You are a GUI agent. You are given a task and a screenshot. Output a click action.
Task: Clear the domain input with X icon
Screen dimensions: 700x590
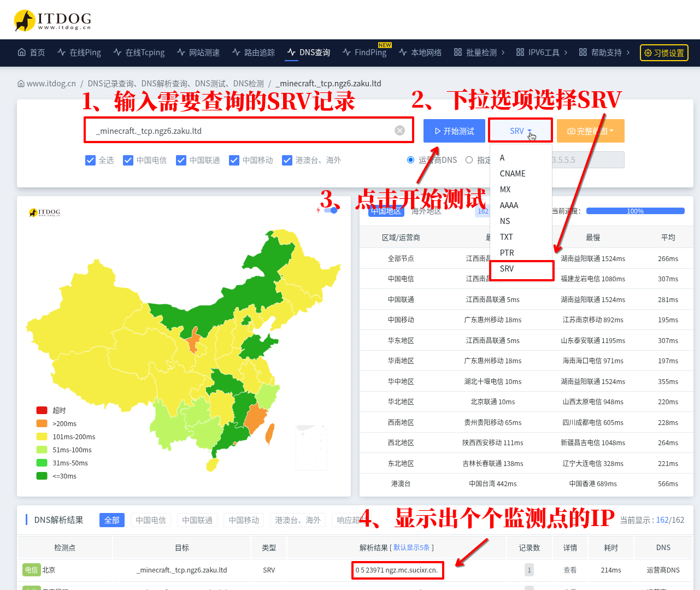click(399, 131)
